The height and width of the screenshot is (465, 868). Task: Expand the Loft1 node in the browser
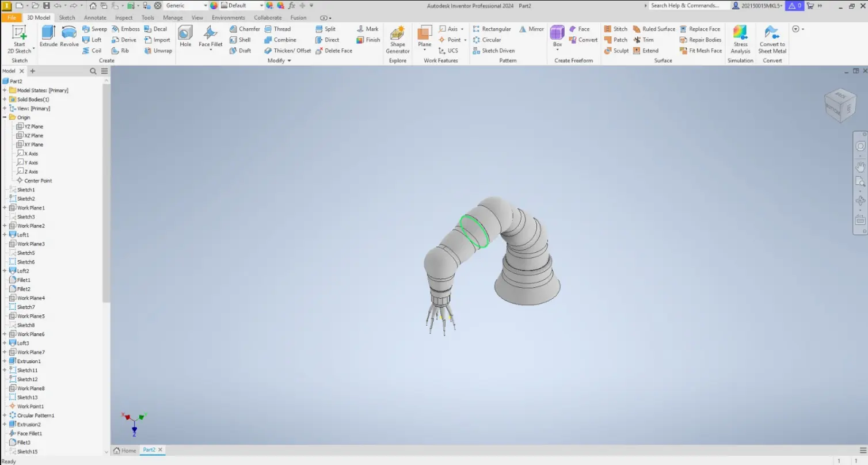tap(5, 234)
